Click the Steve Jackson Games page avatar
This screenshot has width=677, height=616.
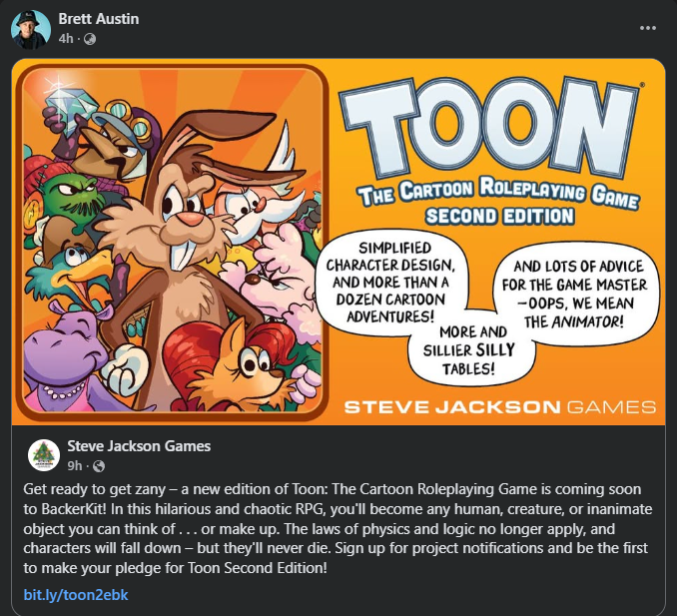(44, 455)
